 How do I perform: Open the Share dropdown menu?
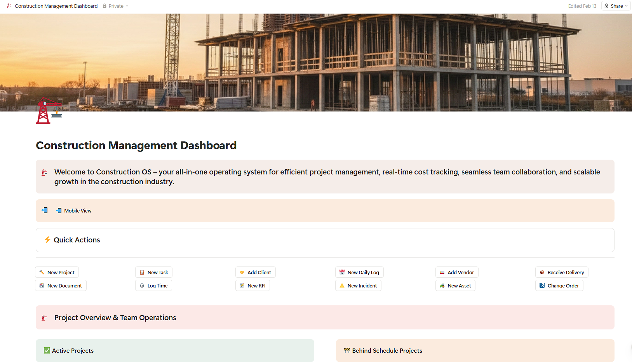point(616,6)
